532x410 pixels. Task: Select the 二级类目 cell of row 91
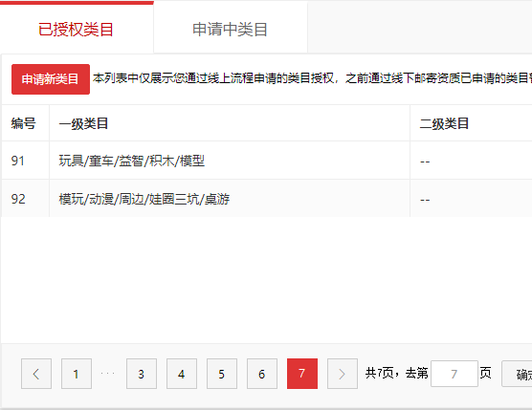point(472,161)
